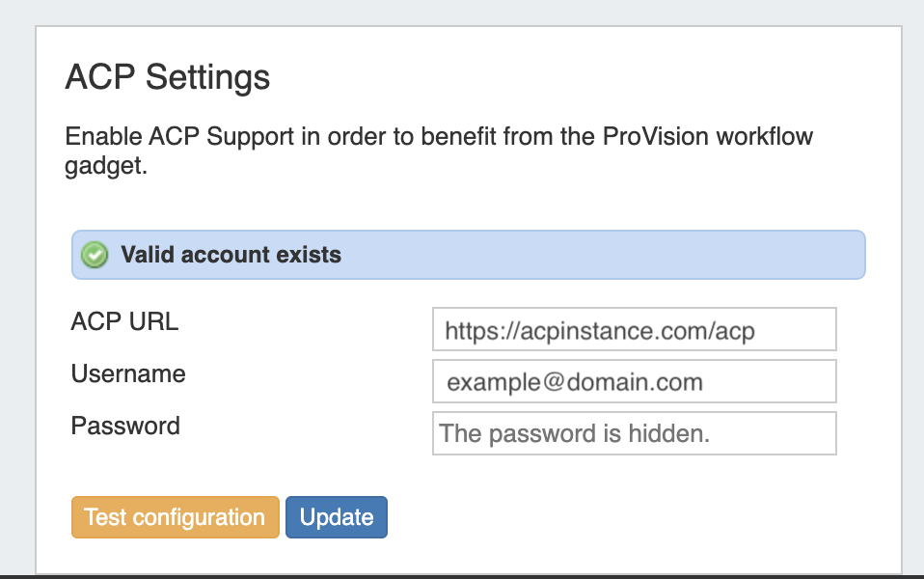
Task: Click the ACP Settings heading
Action: [167, 77]
